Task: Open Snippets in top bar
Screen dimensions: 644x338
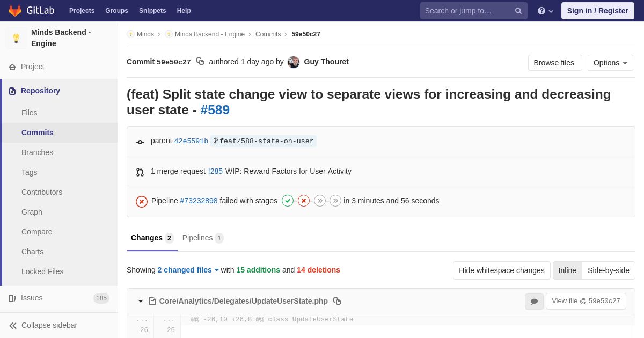Action: (x=152, y=11)
